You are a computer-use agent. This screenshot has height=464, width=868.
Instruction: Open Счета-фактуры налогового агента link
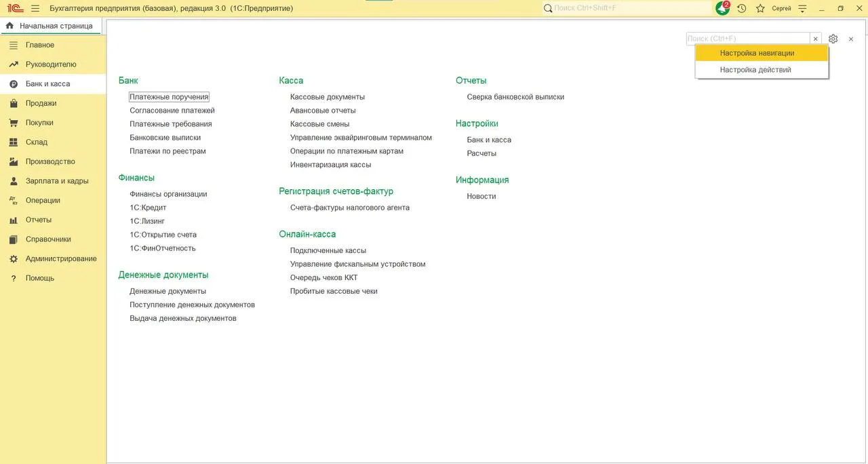point(350,208)
